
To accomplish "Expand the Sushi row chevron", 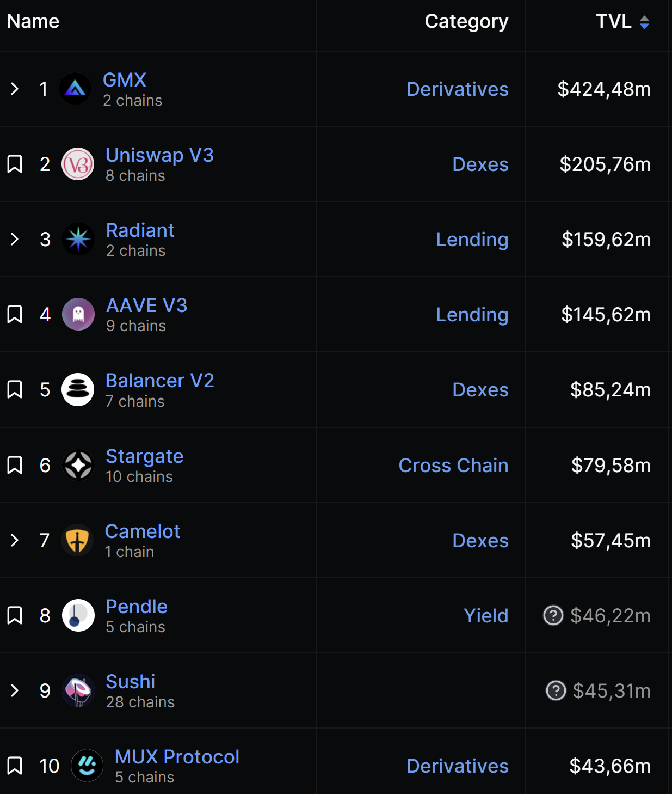I will coord(15,690).
